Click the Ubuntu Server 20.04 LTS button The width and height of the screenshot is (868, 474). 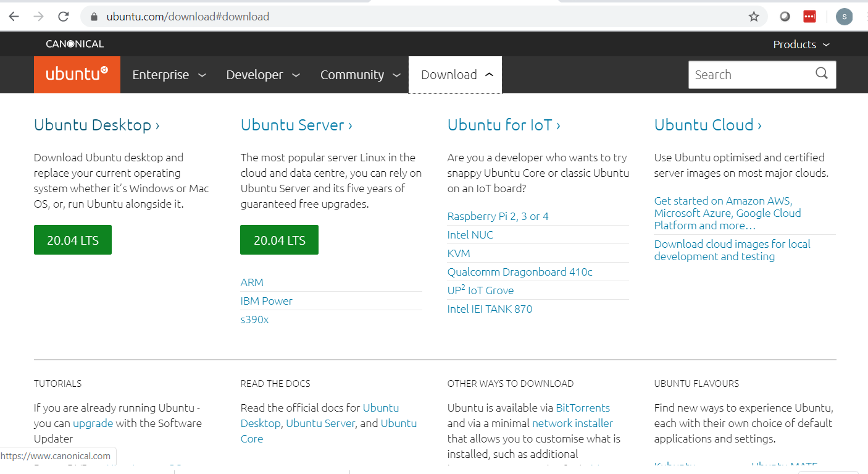[x=279, y=240]
